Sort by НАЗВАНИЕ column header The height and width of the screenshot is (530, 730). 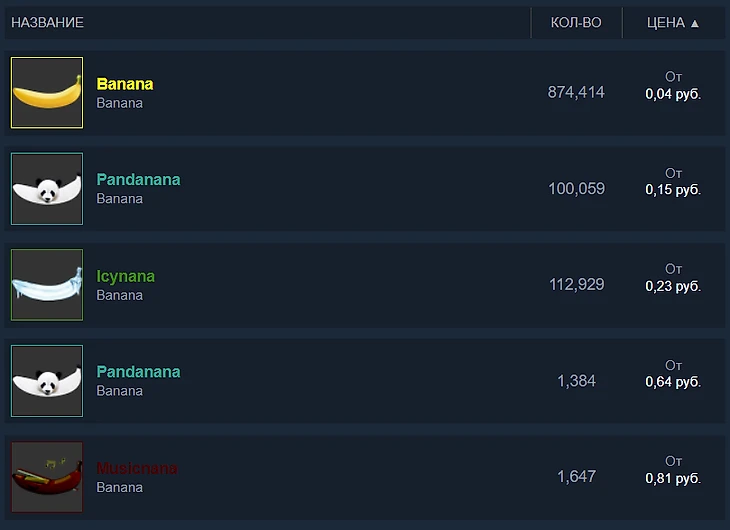pos(47,22)
